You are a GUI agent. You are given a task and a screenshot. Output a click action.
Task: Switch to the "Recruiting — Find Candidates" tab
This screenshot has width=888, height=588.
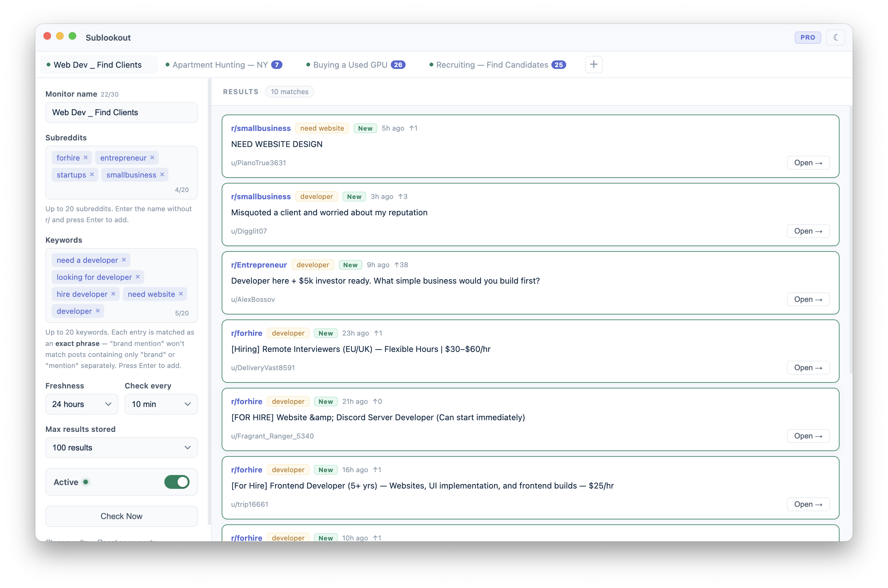click(x=492, y=65)
